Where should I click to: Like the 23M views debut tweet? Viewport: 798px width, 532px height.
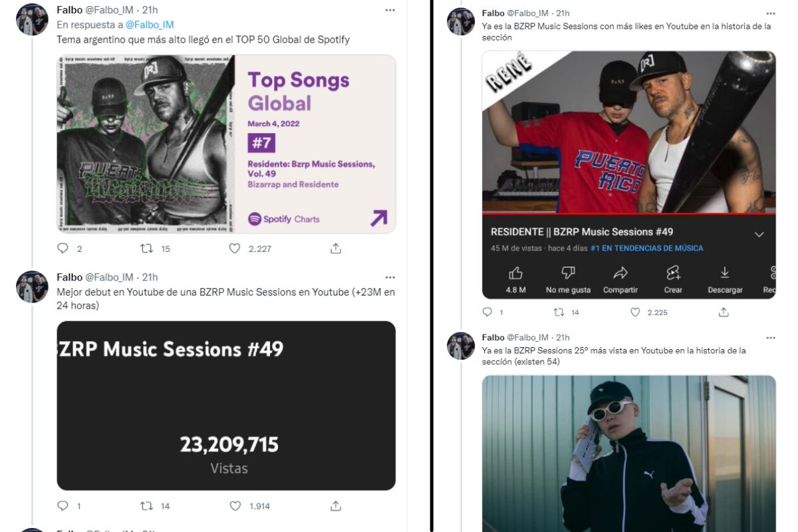click(x=235, y=506)
